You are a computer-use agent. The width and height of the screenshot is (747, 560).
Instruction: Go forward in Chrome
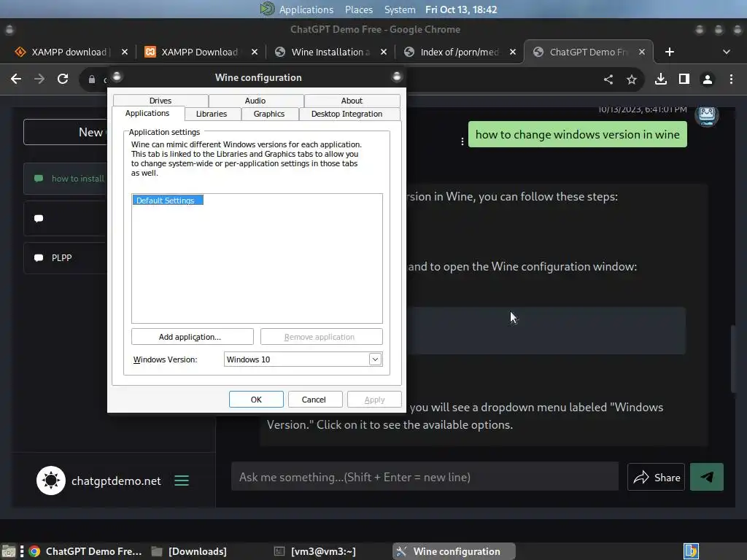coord(39,79)
